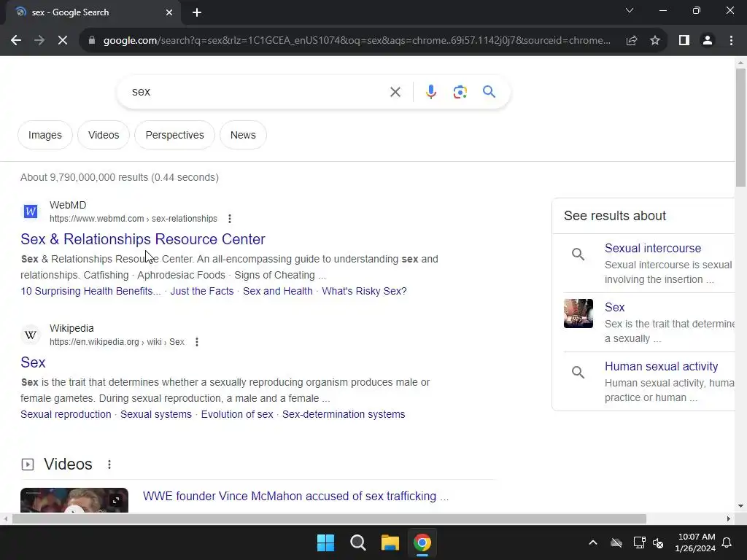Click the magnifier search button

pos(489,91)
